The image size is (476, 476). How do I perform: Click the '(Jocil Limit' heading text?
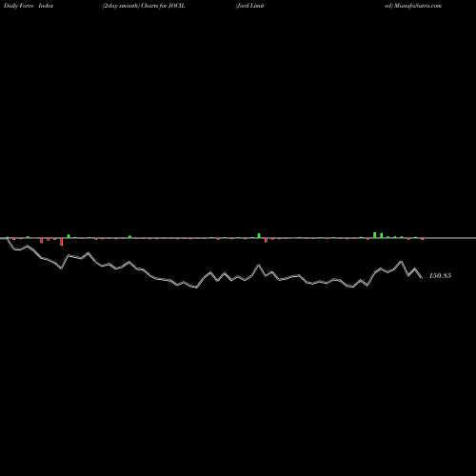click(249, 6)
